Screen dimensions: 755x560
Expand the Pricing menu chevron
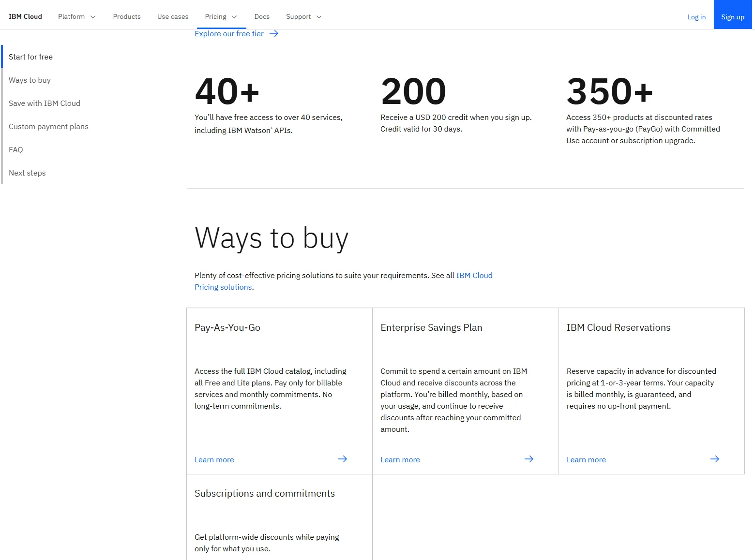(x=234, y=17)
